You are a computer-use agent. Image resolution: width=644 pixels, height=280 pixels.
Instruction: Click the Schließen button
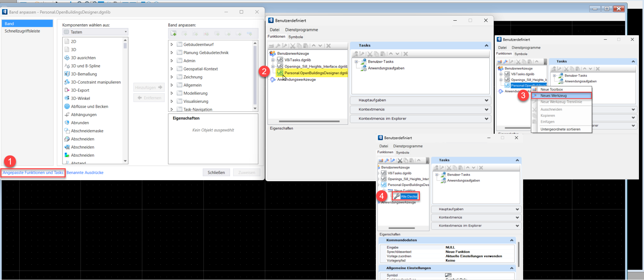[x=216, y=173]
